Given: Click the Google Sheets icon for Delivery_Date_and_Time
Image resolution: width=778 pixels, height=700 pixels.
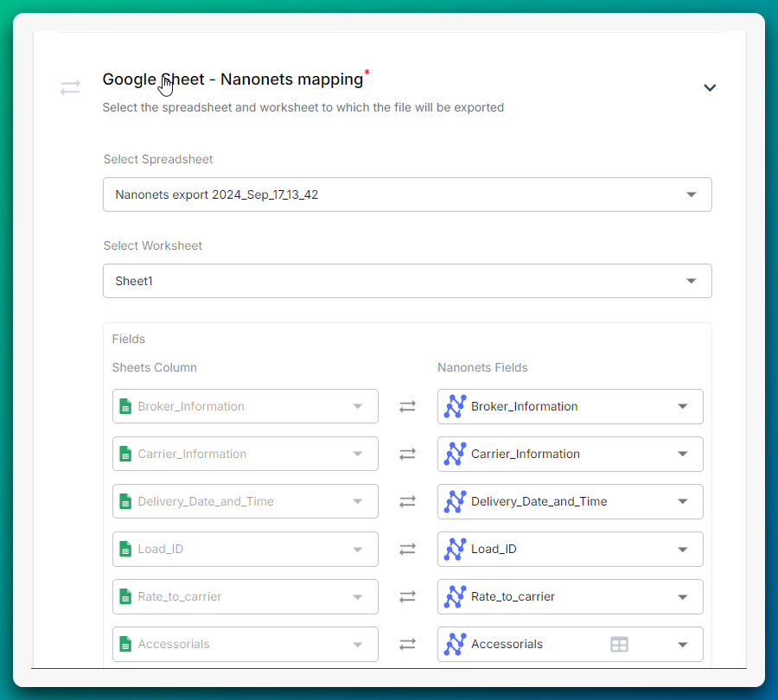Looking at the screenshot, I should tap(125, 501).
